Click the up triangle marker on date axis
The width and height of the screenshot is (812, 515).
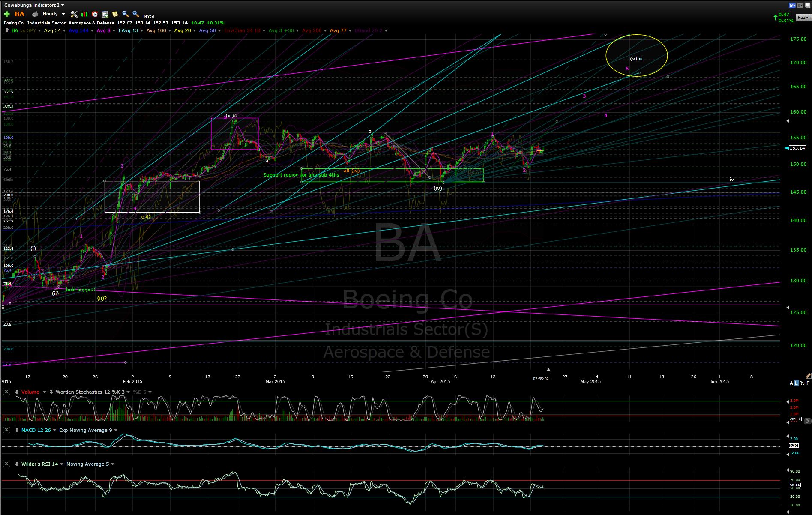coord(548,369)
